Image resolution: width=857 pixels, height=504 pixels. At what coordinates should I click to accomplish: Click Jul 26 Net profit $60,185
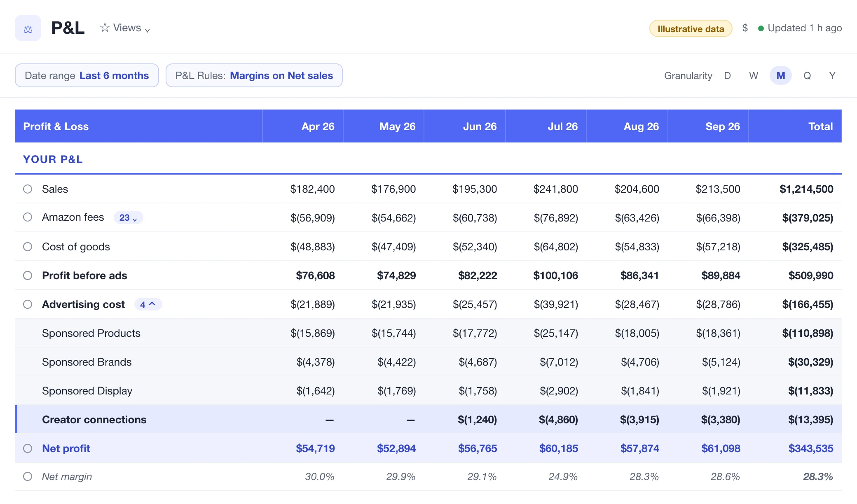[x=559, y=448]
